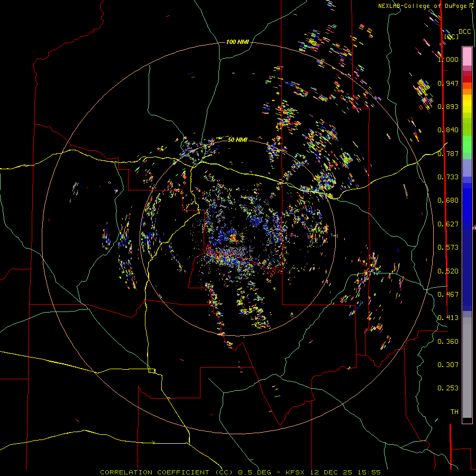Click the 0.733 color scale value
Viewport: 476px width, 476px height.
pos(448,177)
